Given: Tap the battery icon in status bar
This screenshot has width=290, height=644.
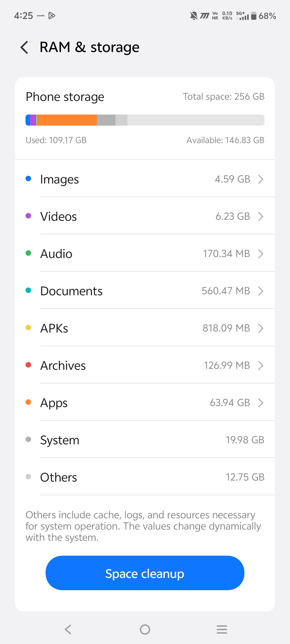Looking at the screenshot, I should click(x=253, y=16).
